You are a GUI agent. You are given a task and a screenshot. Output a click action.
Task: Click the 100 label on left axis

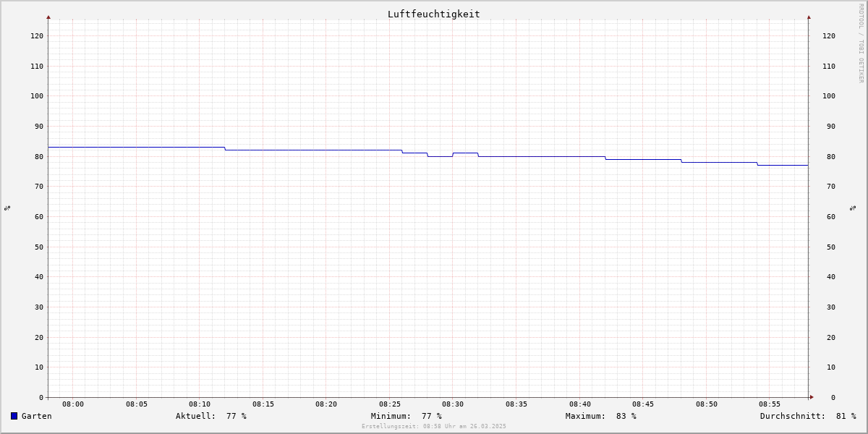(x=37, y=95)
